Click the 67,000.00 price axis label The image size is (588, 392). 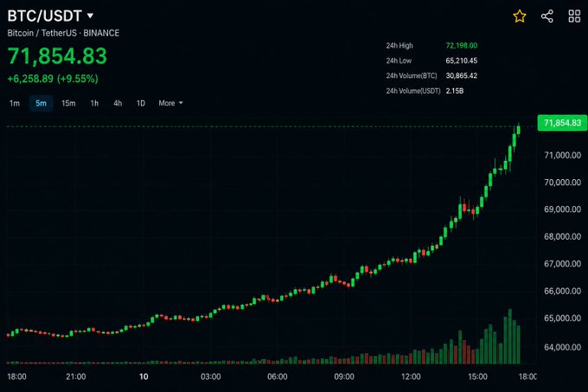click(562, 264)
